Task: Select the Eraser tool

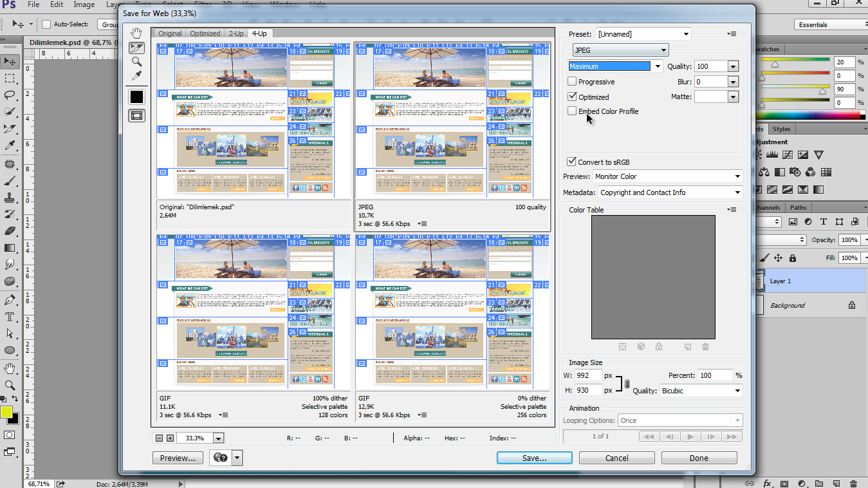Action: (x=10, y=231)
